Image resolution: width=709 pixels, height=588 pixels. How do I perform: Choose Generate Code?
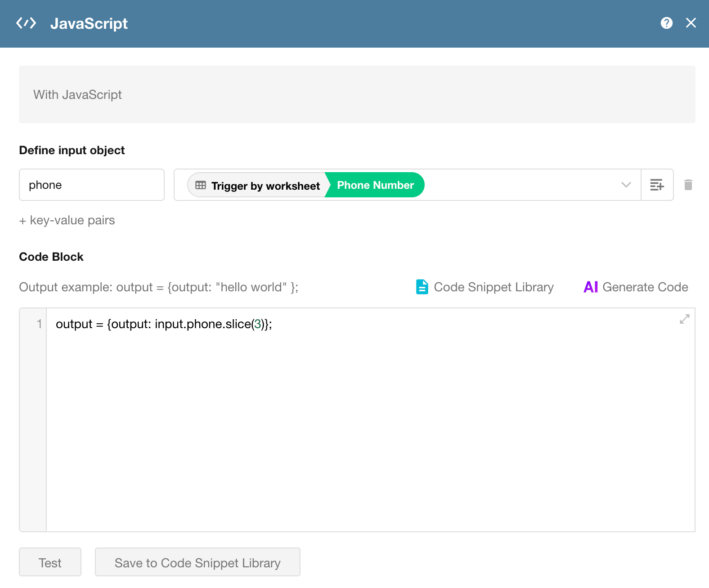tap(645, 287)
